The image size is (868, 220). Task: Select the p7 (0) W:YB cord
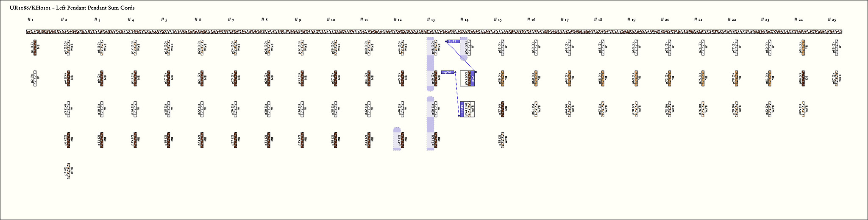[68, 171]
